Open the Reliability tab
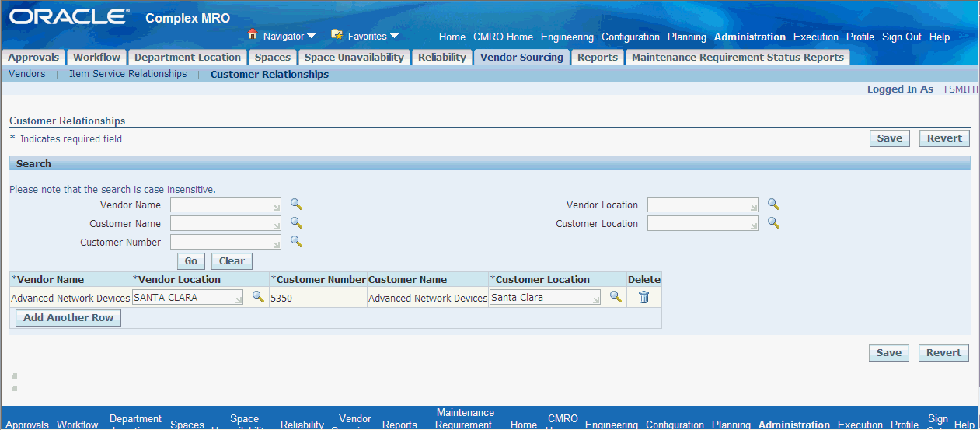The image size is (980, 430). click(442, 57)
